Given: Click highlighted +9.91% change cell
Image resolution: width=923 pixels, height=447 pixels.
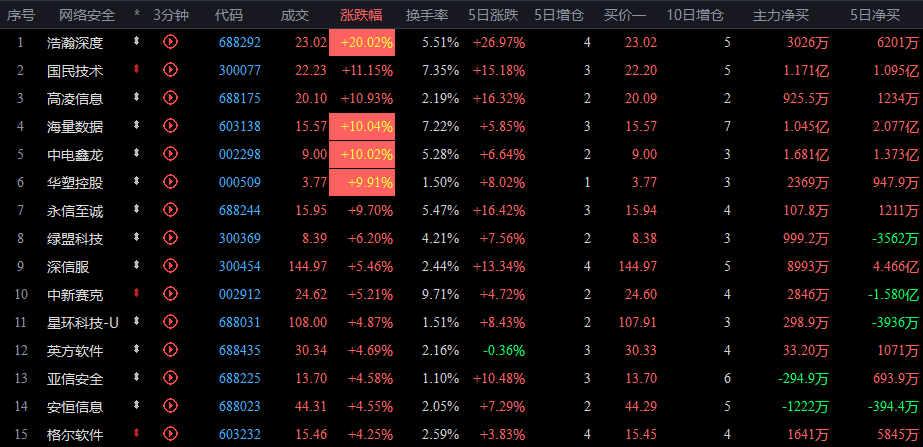Looking at the screenshot, I should [362, 183].
